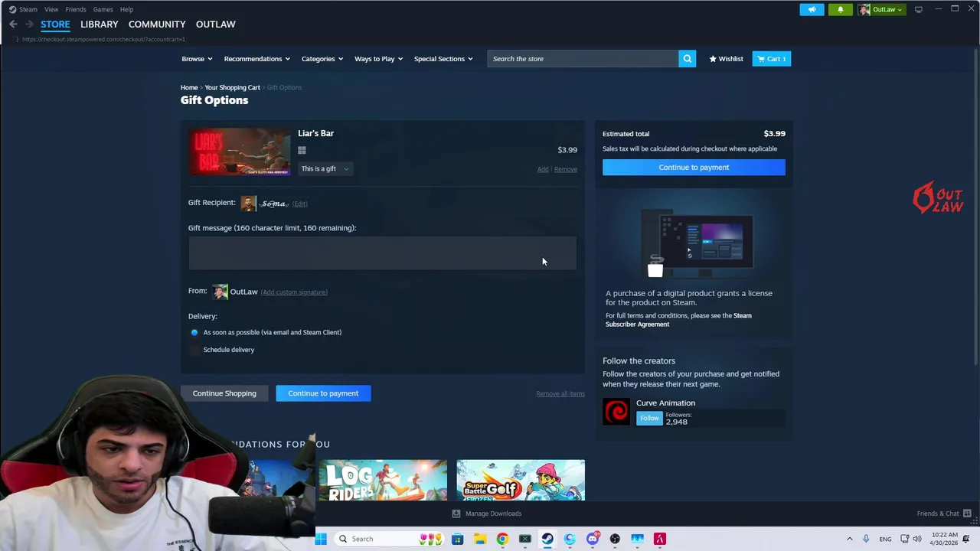Image resolution: width=980 pixels, height=551 pixels.
Task: Open the Super Battle Golf thumbnail
Action: click(x=521, y=480)
